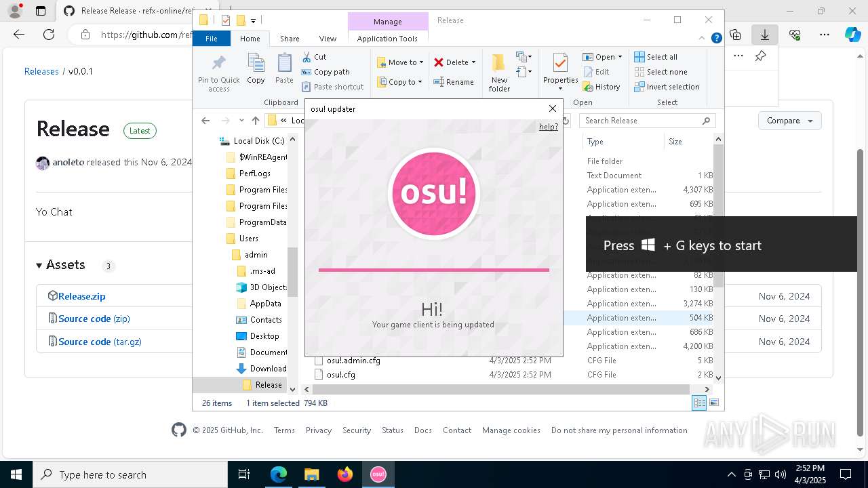Open the Compare dropdown on GitHub
868x488 pixels.
[789, 121]
